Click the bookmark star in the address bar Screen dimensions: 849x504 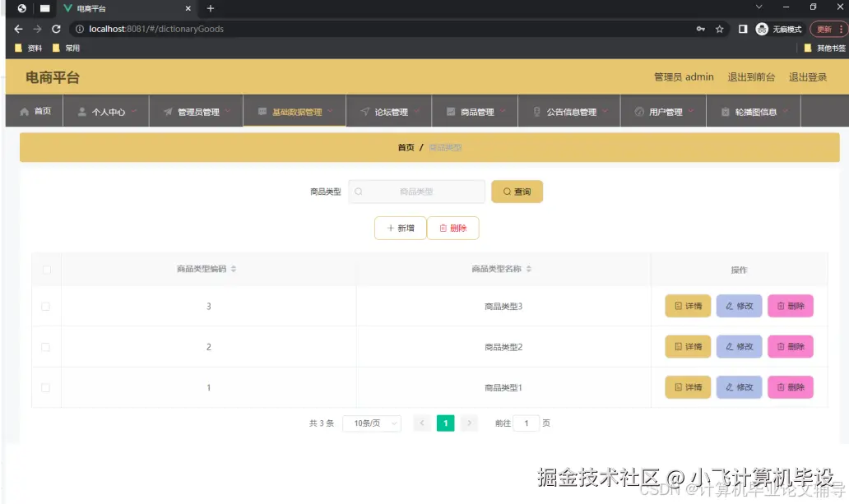point(719,28)
